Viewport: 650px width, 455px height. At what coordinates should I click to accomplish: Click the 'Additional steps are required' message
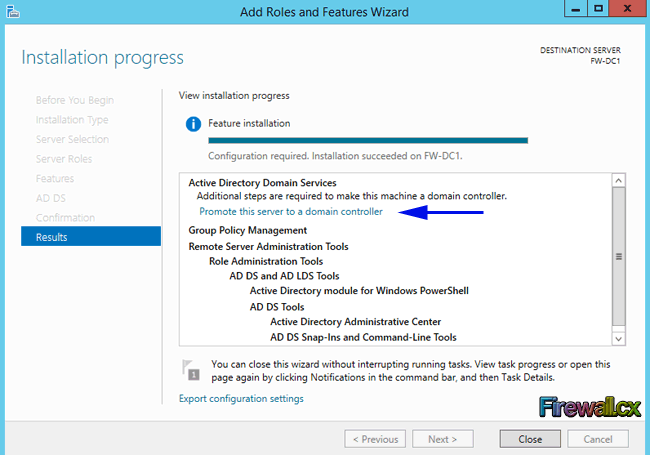pos(352,196)
